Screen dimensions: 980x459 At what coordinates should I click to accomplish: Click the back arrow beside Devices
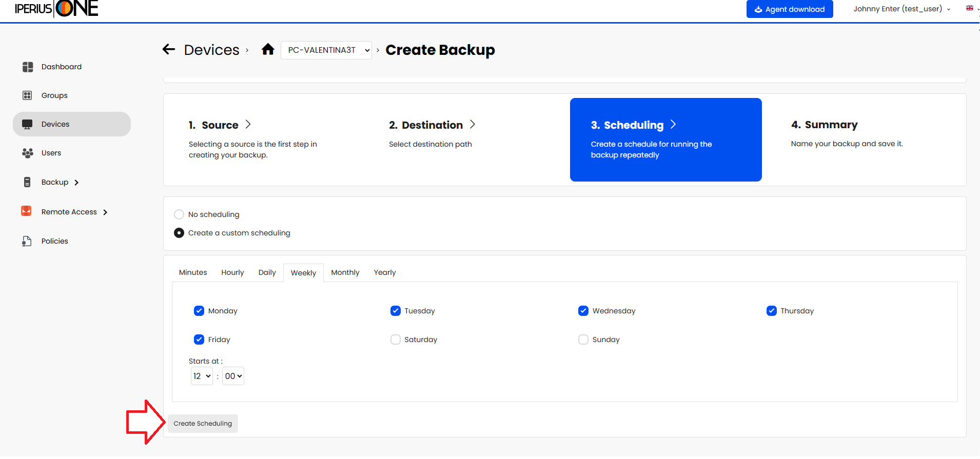tap(169, 49)
